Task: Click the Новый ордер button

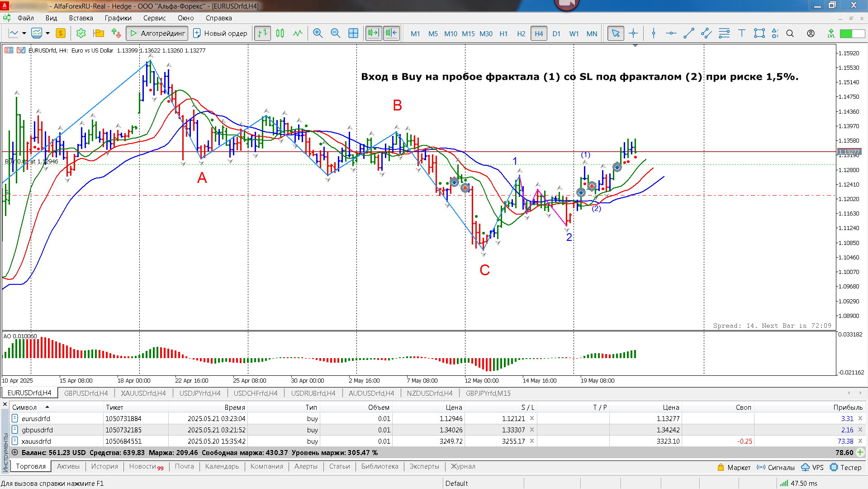Action: pos(220,34)
